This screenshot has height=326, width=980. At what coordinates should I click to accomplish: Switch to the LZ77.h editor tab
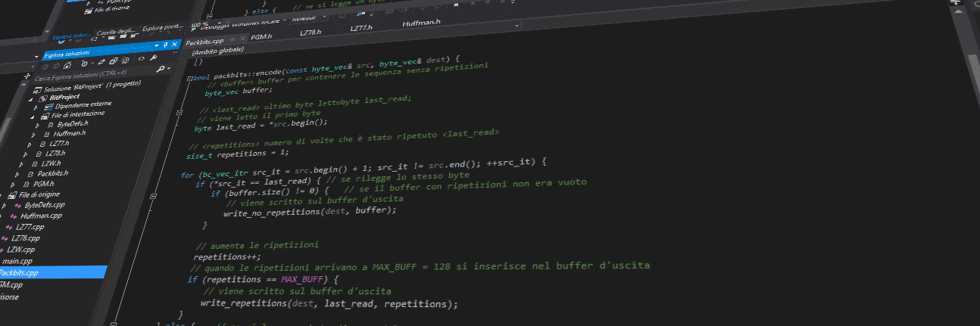[x=361, y=27]
